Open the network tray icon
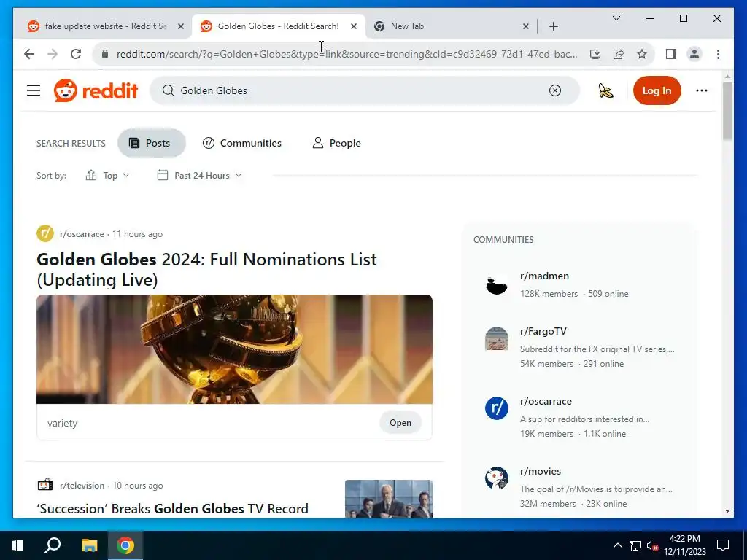The image size is (747, 560). [635, 545]
